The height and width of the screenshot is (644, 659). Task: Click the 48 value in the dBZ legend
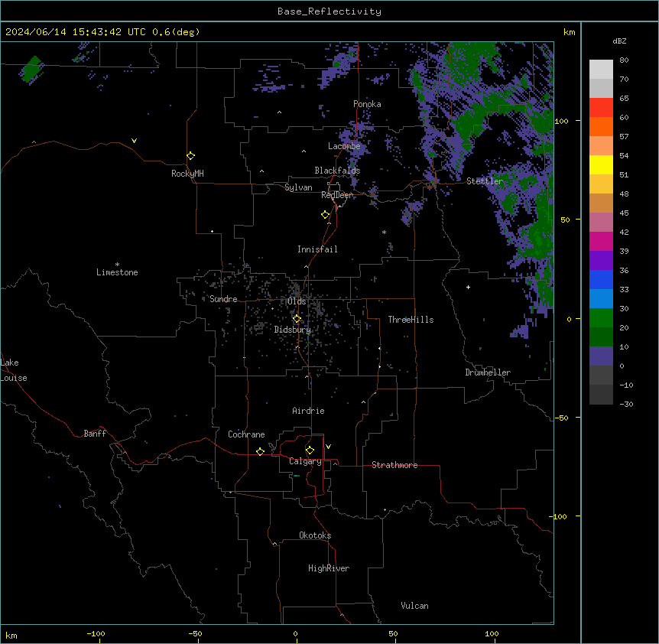click(624, 194)
